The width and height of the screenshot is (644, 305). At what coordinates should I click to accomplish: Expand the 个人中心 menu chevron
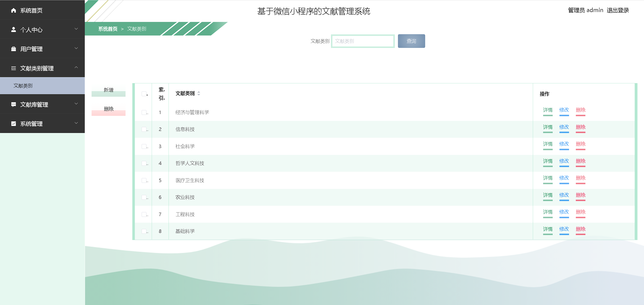(76, 29)
